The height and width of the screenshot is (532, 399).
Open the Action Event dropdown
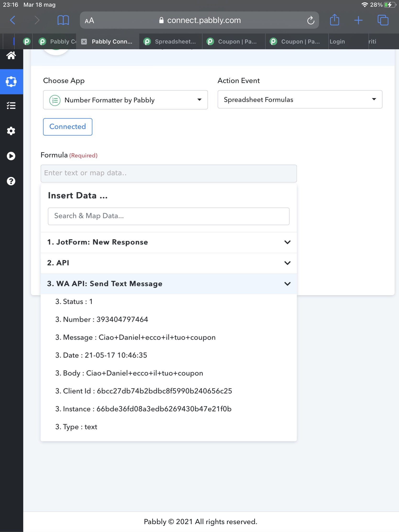[x=300, y=99]
